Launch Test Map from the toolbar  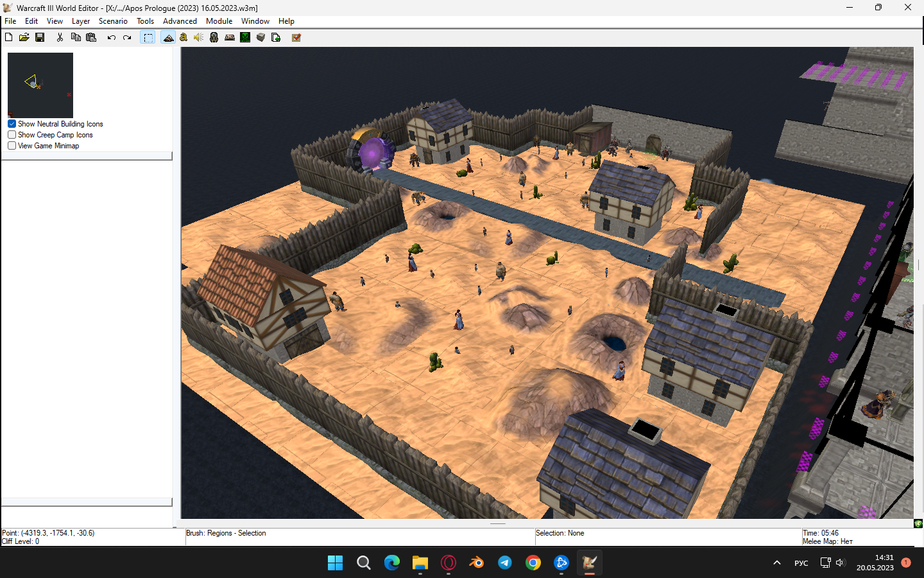pos(296,37)
